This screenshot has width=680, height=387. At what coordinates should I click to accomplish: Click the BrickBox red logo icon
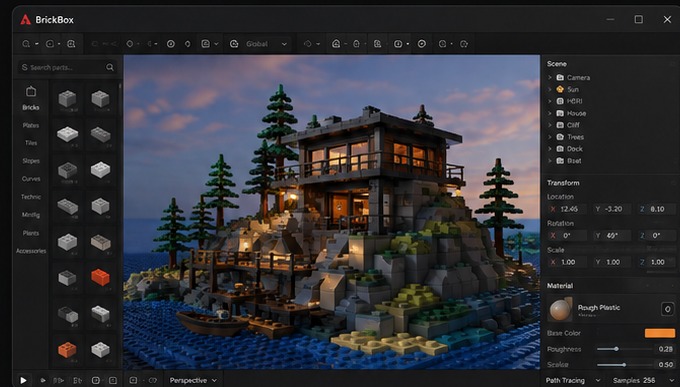(26, 20)
